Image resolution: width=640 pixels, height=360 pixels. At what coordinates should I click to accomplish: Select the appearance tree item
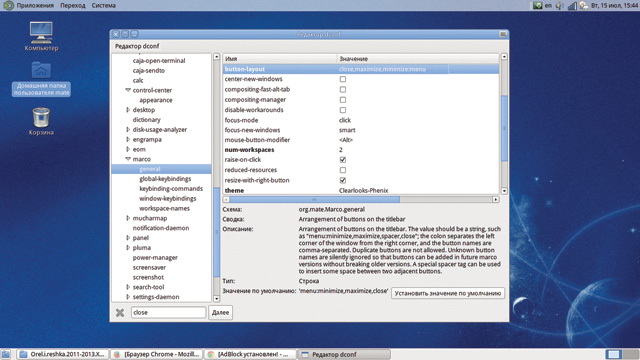pyautogui.click(x=156, y=100)
